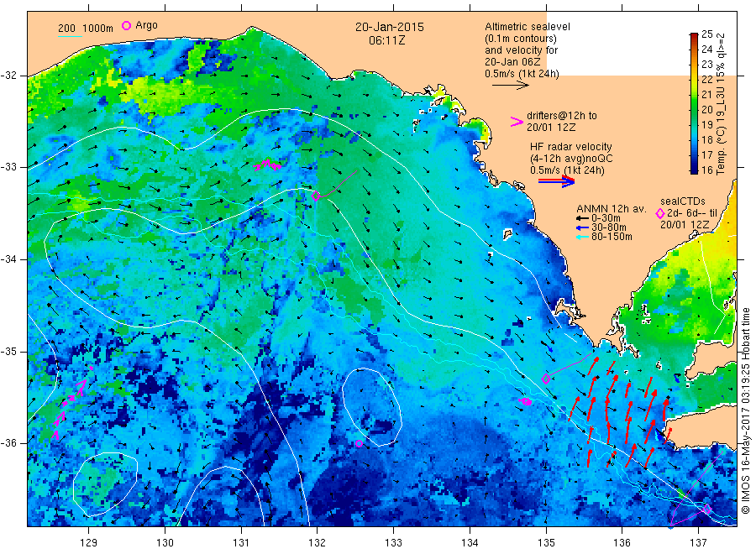Click the seal CTD diamond near 137E 36.7S
This screenshot has width=756, height=554.
[707, 510]
